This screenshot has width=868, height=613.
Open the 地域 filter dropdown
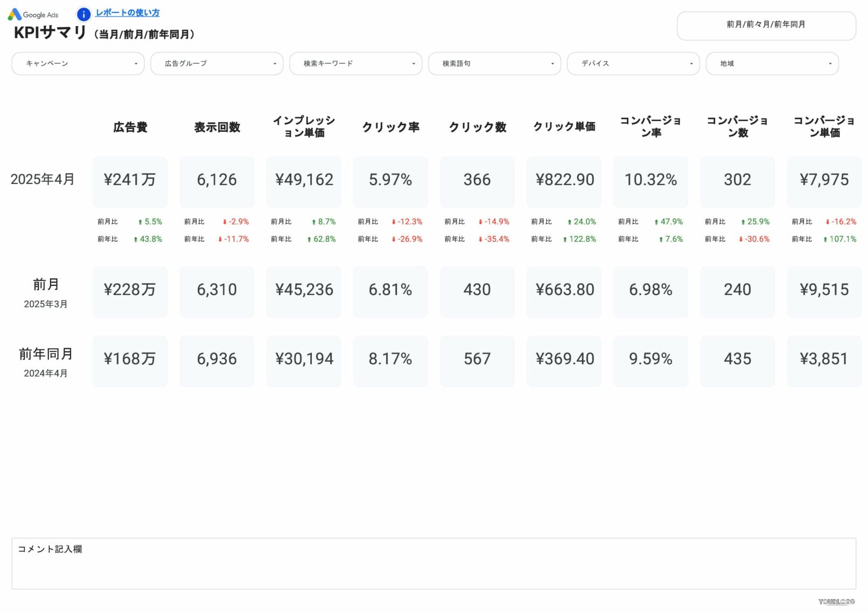(x=772, y=64)
